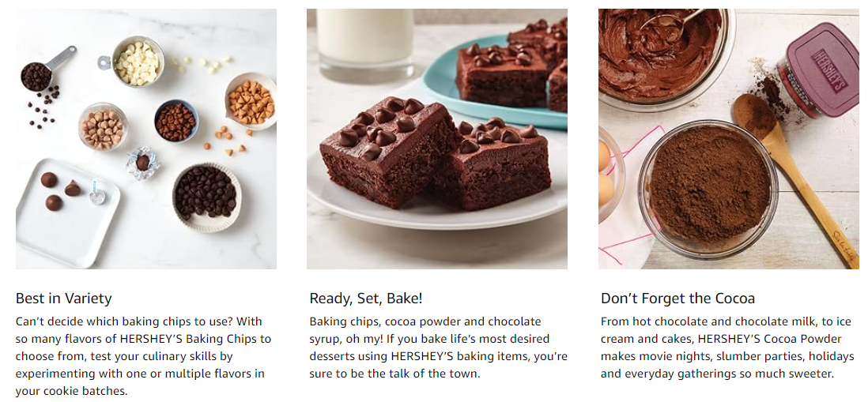868x402 pixels.
Task: Select the cocoa powder bowl image
Action: coord(729,139)
